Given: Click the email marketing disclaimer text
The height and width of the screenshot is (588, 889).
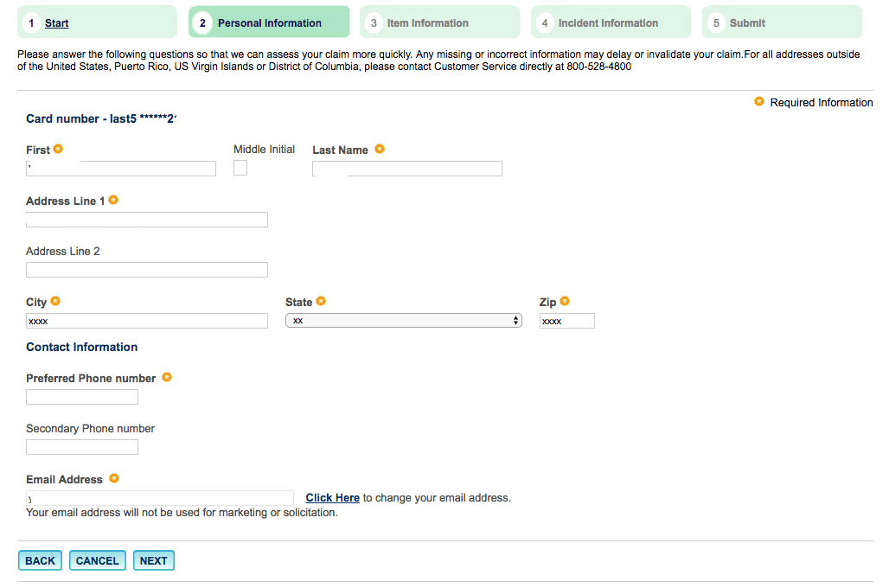Looking at the screenshot, I should [x=182, y=513].
